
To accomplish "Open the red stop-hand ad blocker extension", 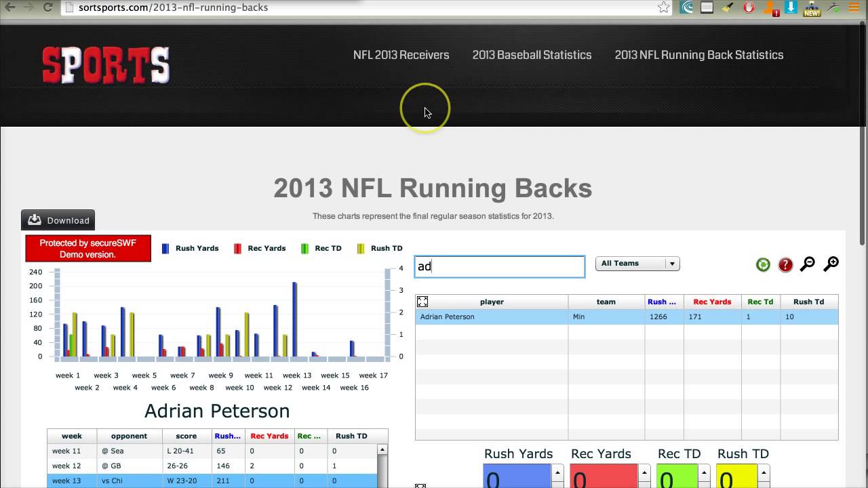I will coord(749,7).
